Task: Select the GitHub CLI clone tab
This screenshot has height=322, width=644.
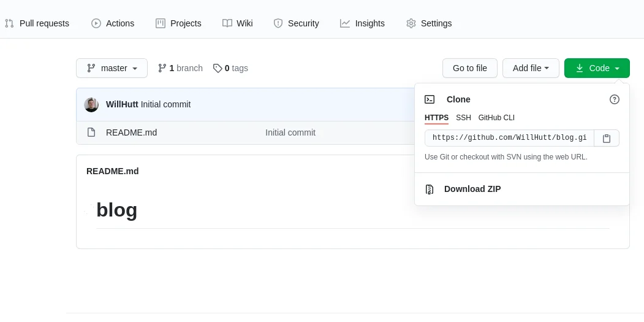Action: [496, 118]
